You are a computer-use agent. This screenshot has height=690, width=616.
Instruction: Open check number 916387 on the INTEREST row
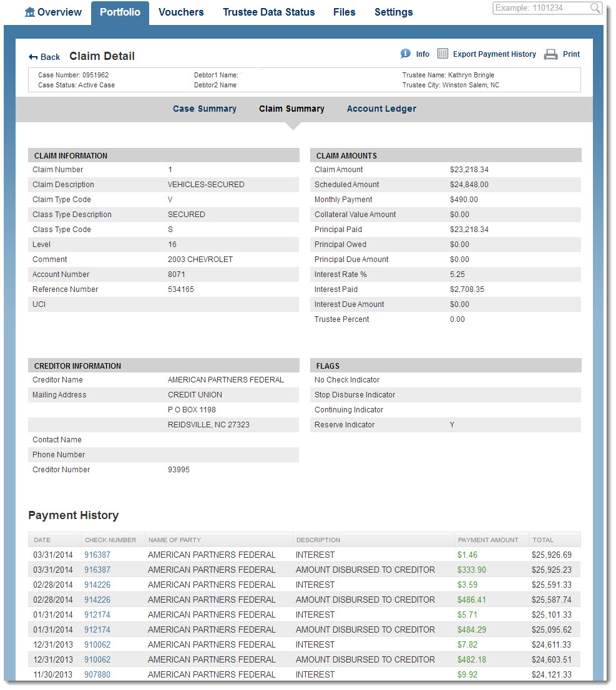[97, 555]
